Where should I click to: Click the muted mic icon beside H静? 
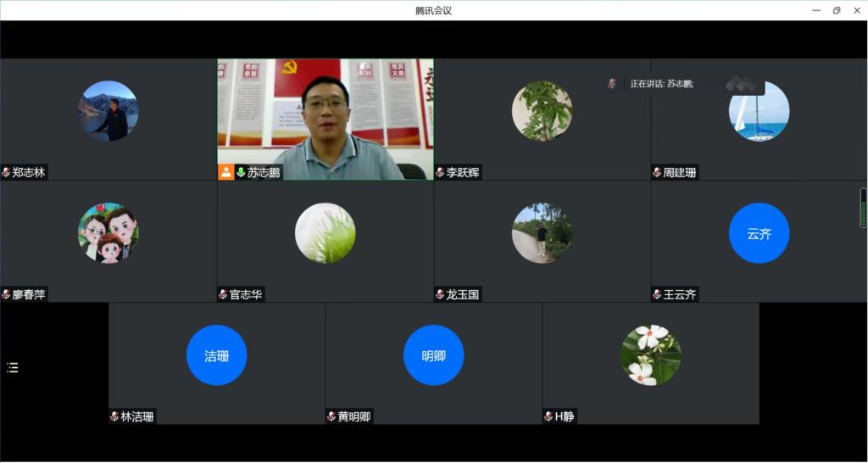tap(548, 416)
